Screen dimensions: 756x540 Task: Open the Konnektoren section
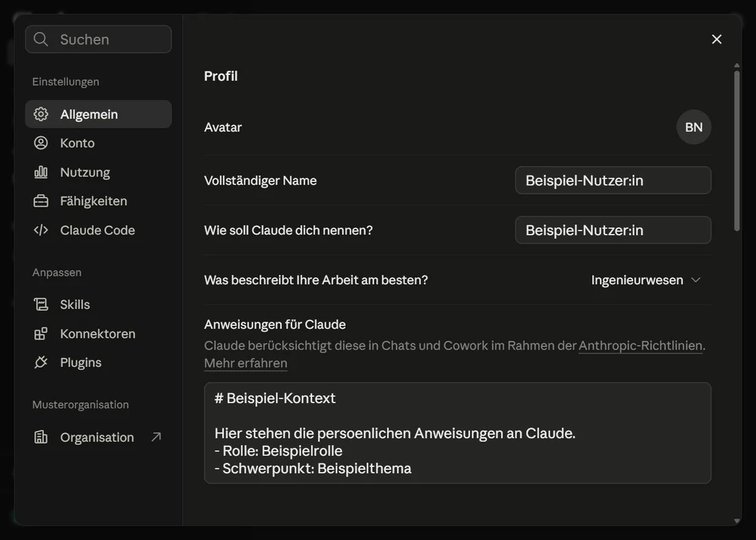tap(98, 334)
